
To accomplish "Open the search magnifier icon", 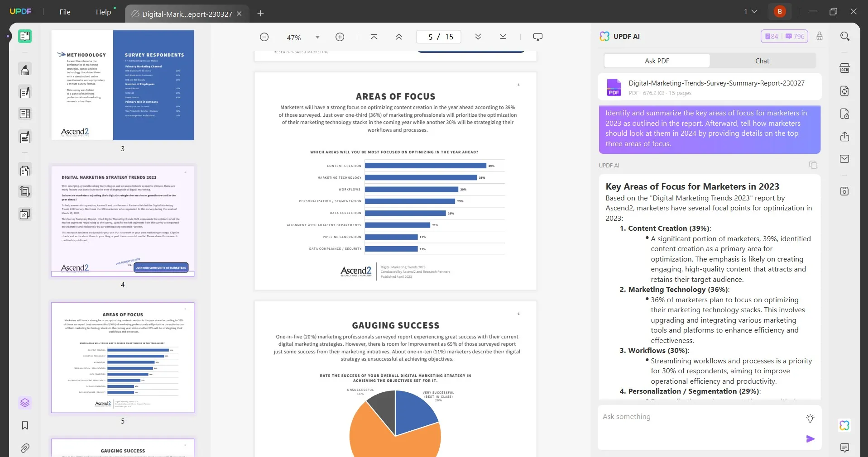I will (x=845, y=36).
